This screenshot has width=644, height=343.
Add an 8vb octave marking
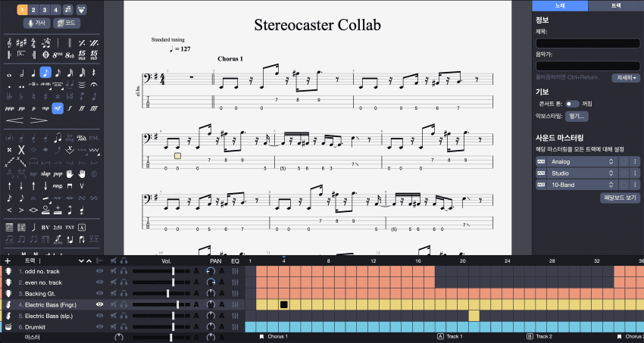coord(70,55)
